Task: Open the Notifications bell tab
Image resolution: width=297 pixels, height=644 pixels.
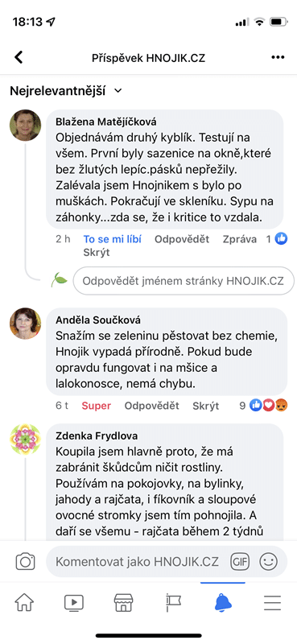Action: click(223, 602)
